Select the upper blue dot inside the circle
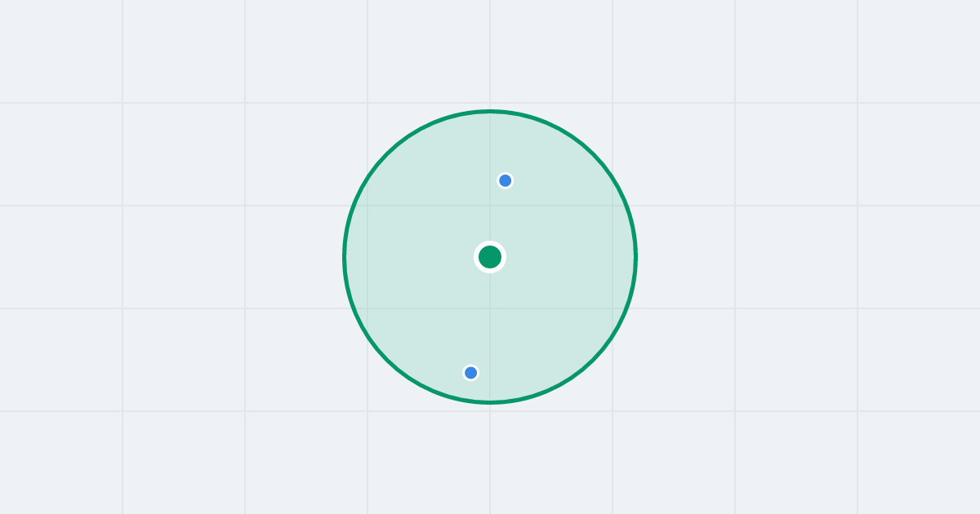This screenshot has width=980, height=514. pos(506,180)
